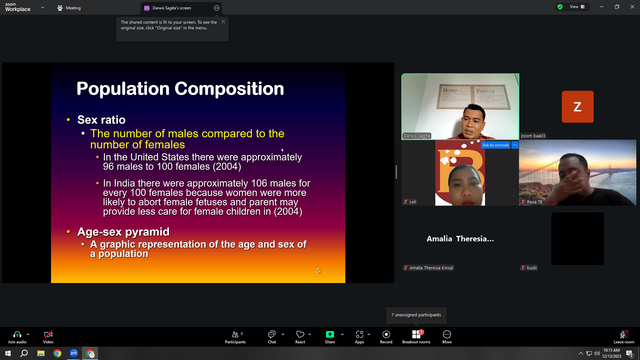
Task: Click Ask to unmute on Leli's video
Action: tap(496, 145)
